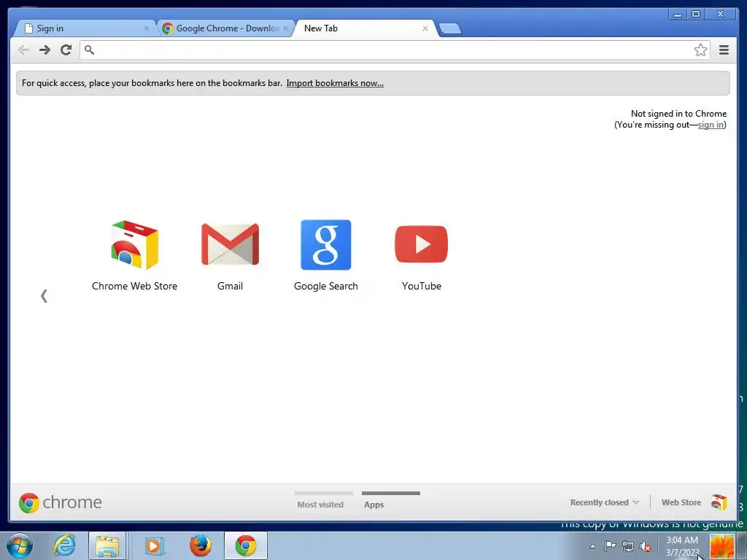Image resolution: width=747 pixels, height=560 pixels.
Task: Bookmark this page with the star
Action: (700, 50)
